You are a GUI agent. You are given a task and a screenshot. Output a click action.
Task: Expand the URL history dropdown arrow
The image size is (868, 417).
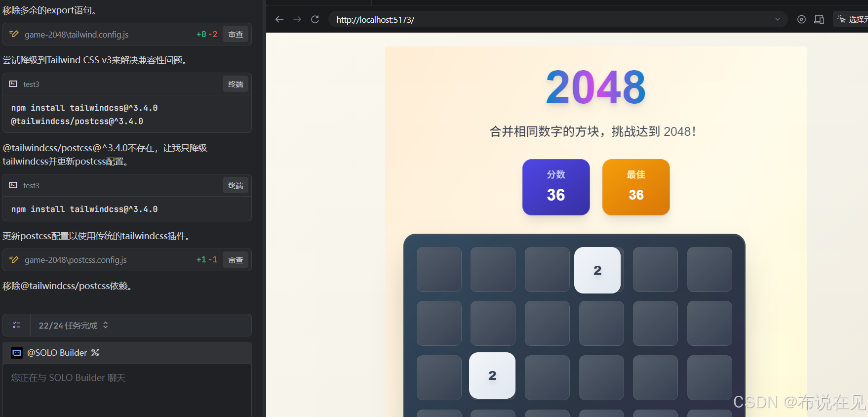[x=778, y=19]
